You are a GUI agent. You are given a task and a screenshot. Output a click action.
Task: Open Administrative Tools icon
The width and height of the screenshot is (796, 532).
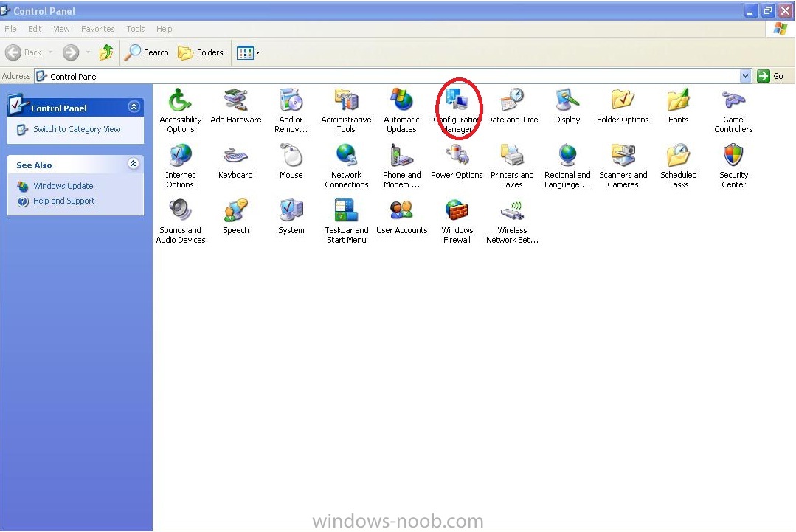pos(346,110)
